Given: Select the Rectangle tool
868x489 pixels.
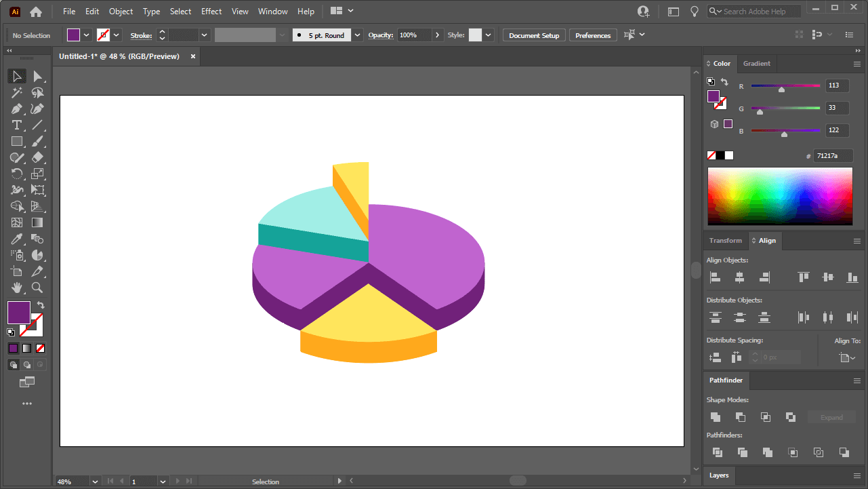Looking at the screenshot, I should coord(17,142).
